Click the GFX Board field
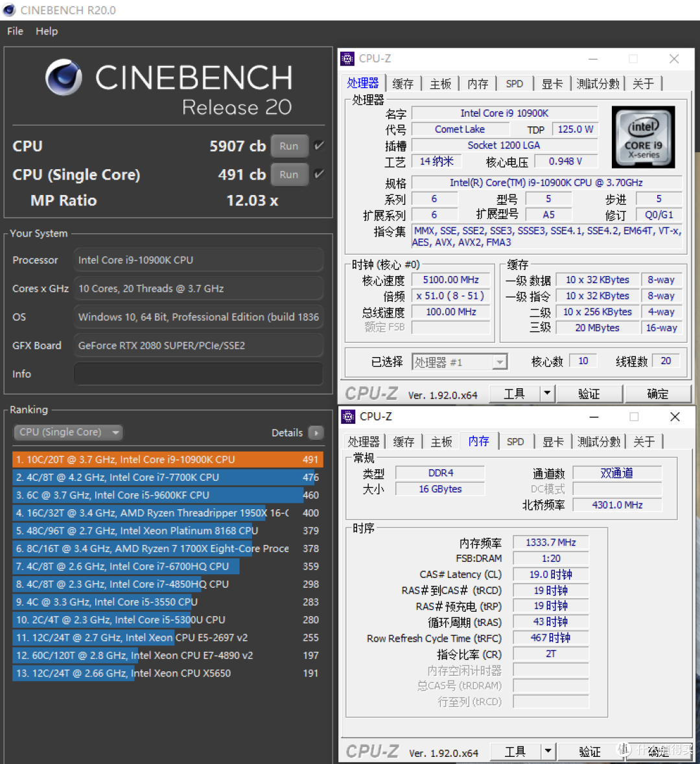 pyautogui.click(x=198, y=345)
